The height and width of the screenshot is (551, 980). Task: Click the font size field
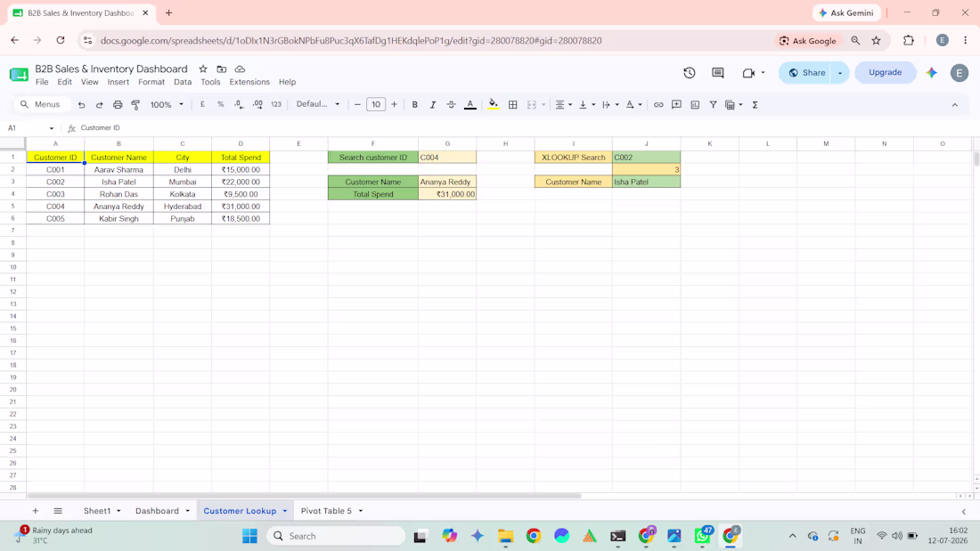(376, 105)
